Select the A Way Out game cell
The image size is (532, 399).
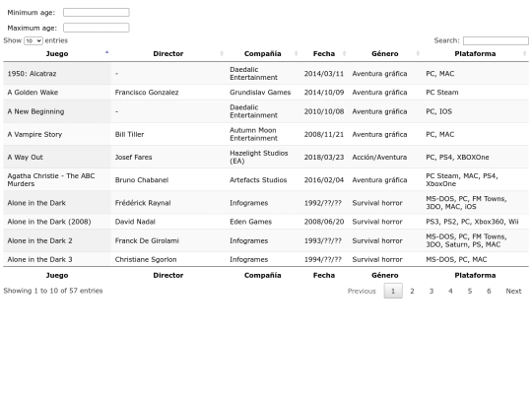pos(57,157)
